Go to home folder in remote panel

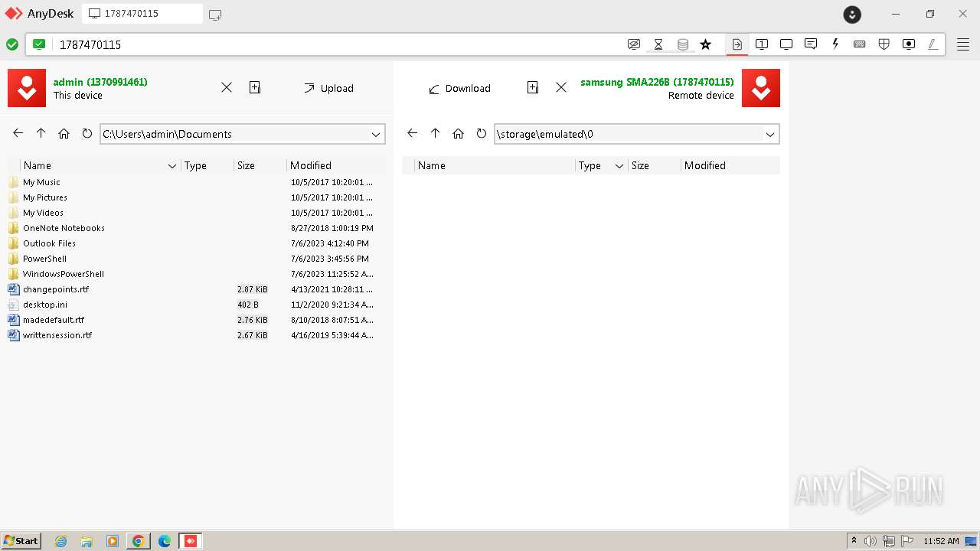(458, 133)
